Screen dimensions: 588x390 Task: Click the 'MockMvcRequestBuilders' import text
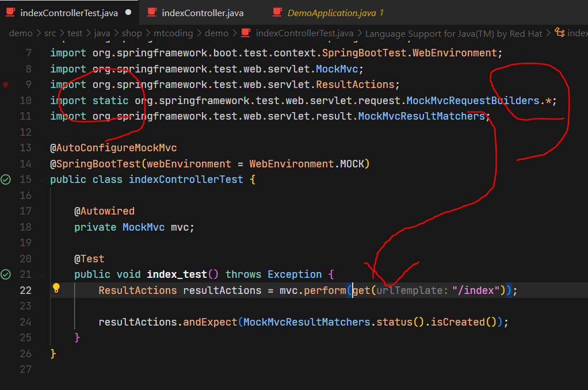click(472, 101)
